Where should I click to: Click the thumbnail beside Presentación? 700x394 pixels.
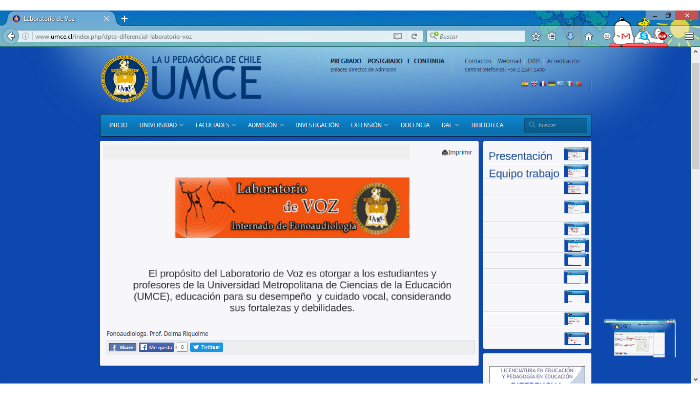(x=576, y=154)
